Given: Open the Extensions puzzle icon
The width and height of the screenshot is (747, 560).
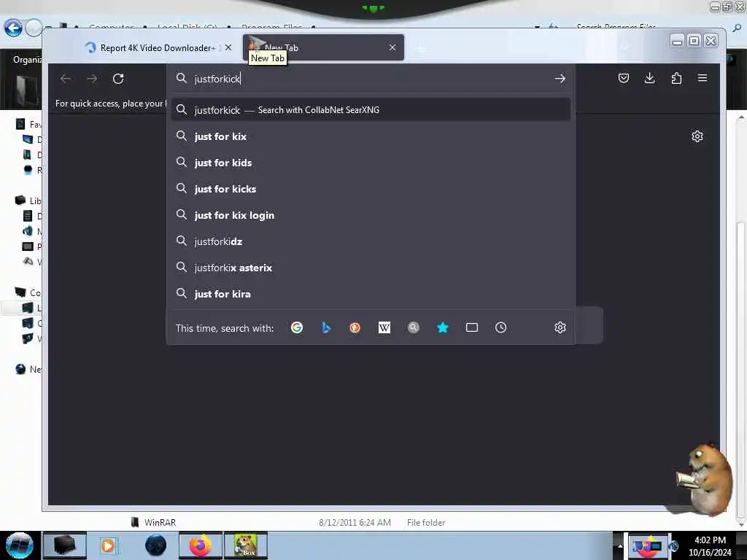Looking at the screenshot, I should [676, 78].
